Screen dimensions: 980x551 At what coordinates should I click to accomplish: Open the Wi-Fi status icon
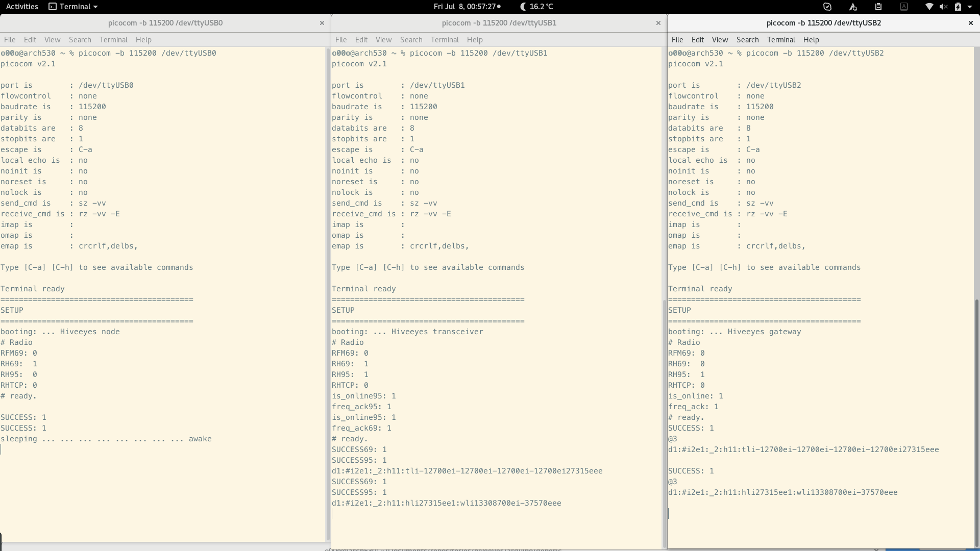pyautogui.click(x=929, y=7)
